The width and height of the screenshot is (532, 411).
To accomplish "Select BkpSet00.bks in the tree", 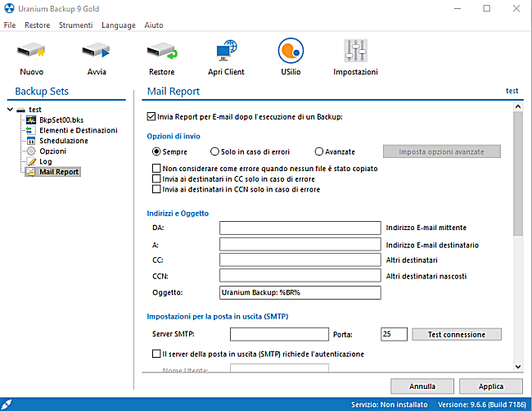I will pyautogui.click(x=61, y=120).
